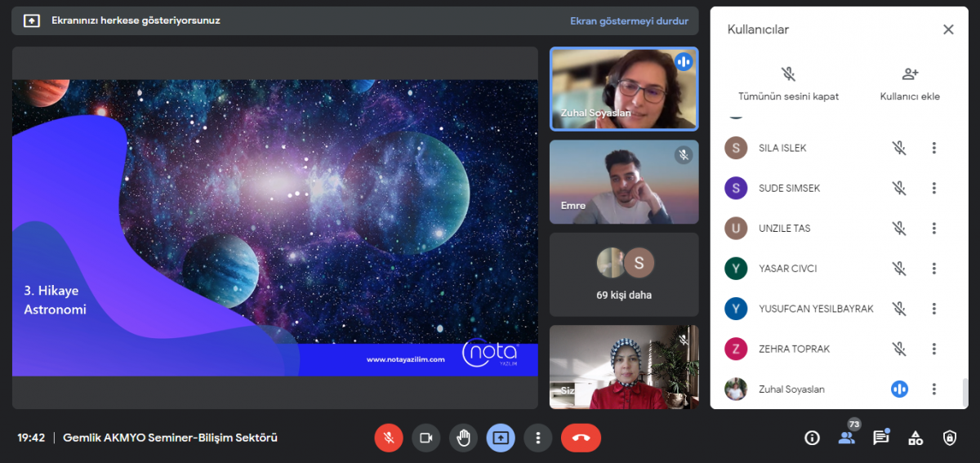Screen dimensions: 980x463
Task: Open options menu for SUDE SIMSEK
Action: [x=934, y=188]
